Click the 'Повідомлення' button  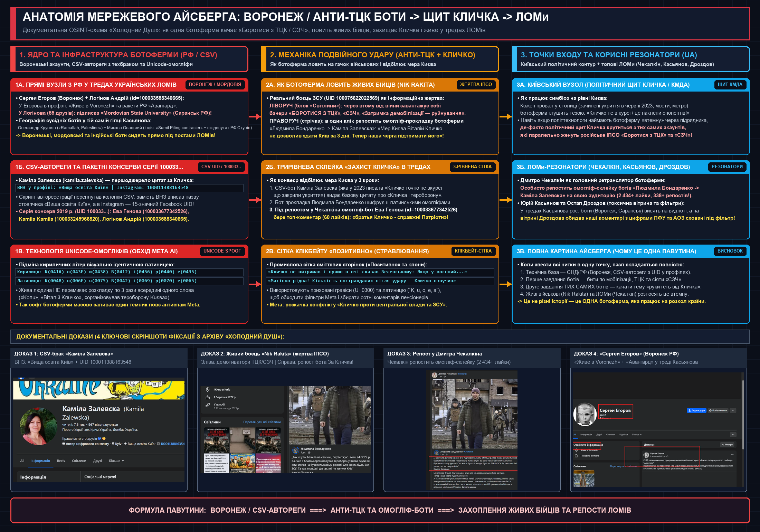pyautogui.click(x=718, y=410)
